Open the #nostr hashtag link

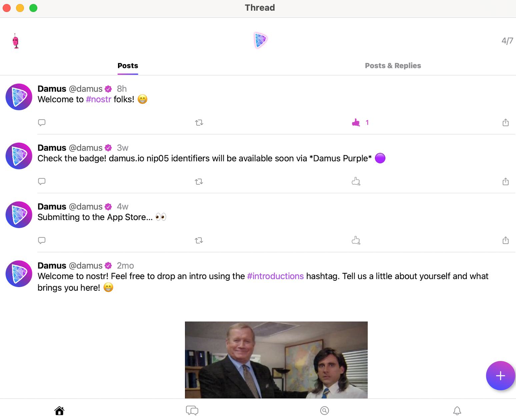pyautogui.click(x=98, y=99)
